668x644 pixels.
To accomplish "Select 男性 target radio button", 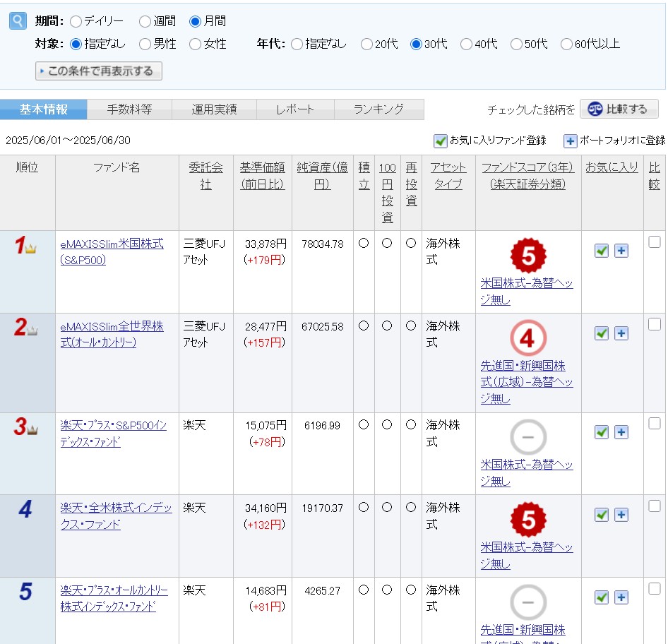I will pos(145,44).
